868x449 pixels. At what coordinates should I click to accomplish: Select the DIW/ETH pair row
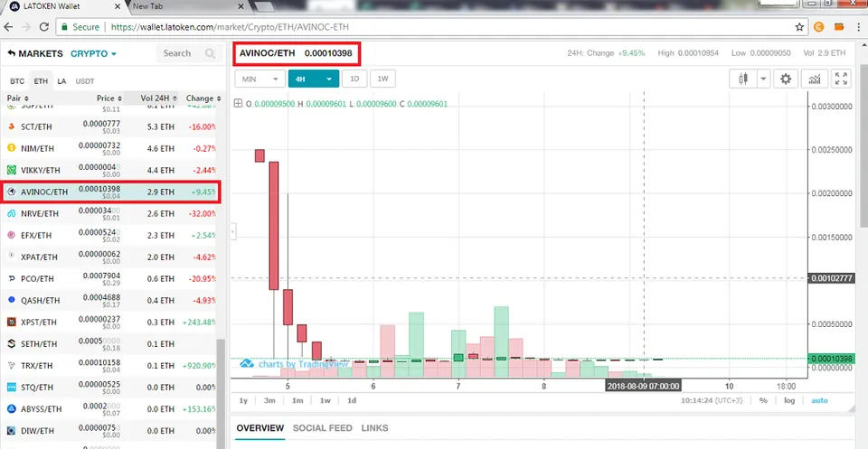click(x=109, y=431)
